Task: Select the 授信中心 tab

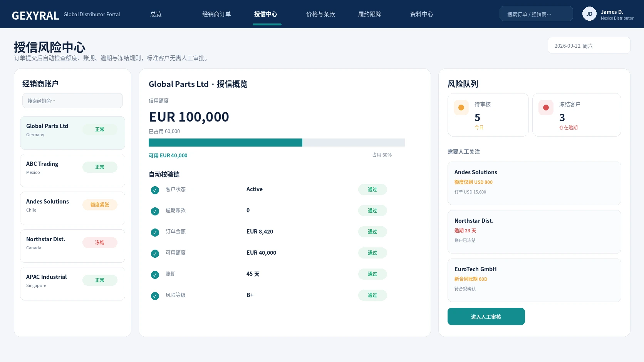Action: (x=266, y=14)
